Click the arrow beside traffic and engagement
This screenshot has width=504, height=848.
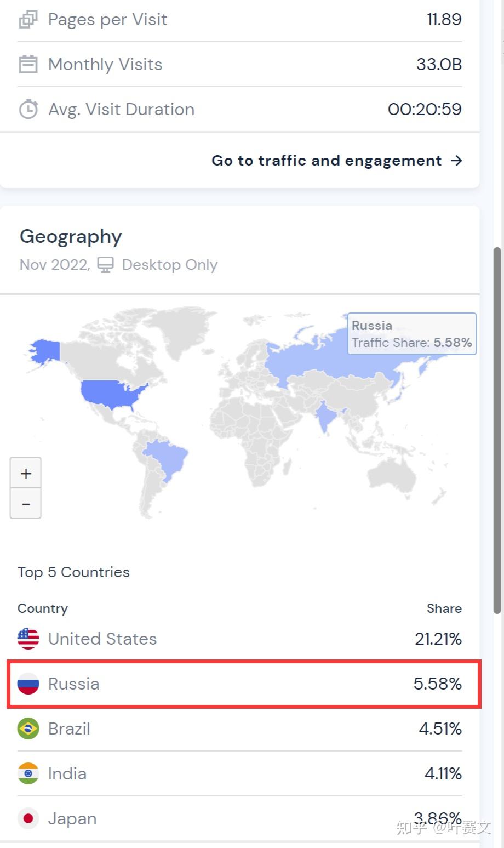[x=456, y=161]
